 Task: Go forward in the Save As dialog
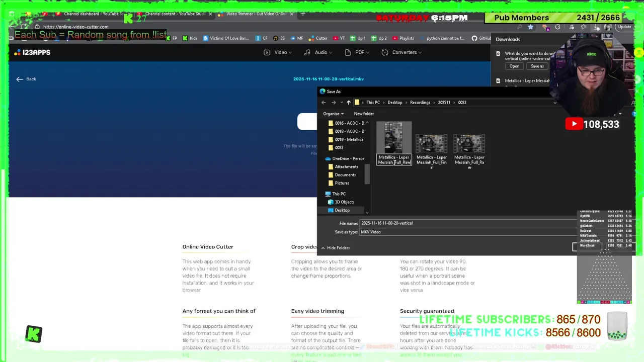coord(333,103)
